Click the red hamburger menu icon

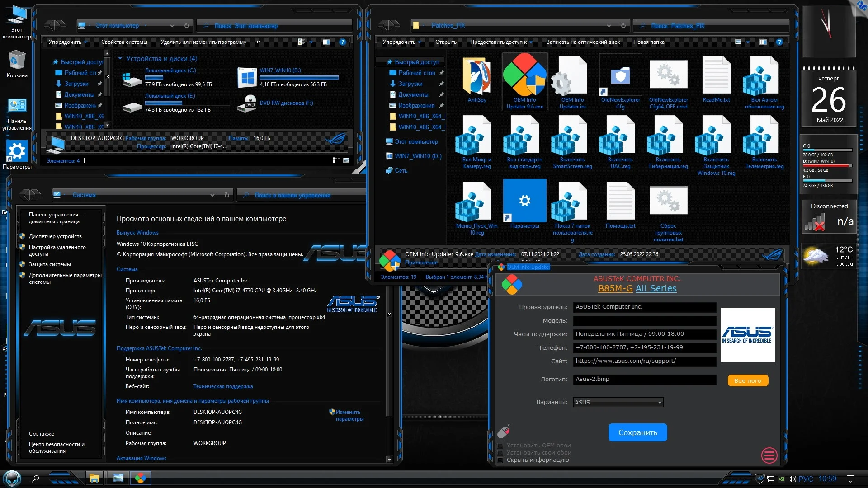coord(769,455)
